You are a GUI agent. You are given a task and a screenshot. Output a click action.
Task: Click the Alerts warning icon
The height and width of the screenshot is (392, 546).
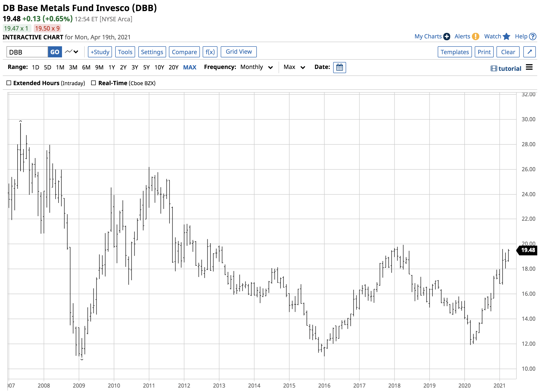pos(476,36)
